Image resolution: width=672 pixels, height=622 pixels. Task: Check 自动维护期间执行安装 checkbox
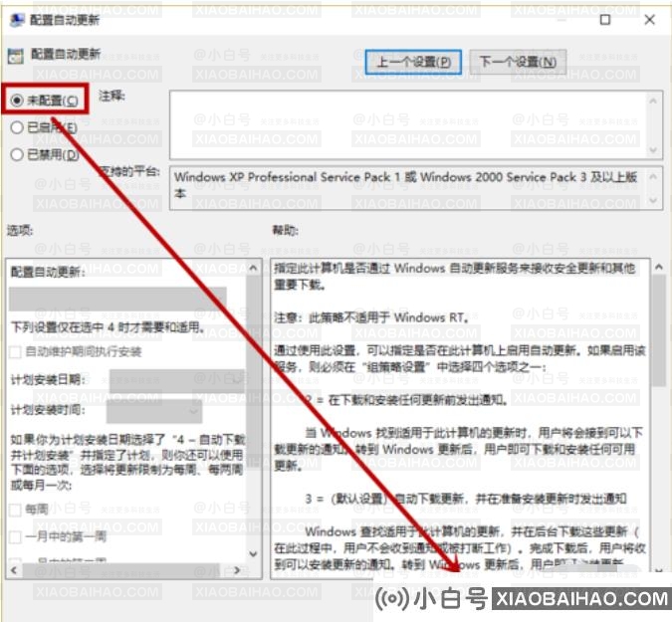coord(15,352)
